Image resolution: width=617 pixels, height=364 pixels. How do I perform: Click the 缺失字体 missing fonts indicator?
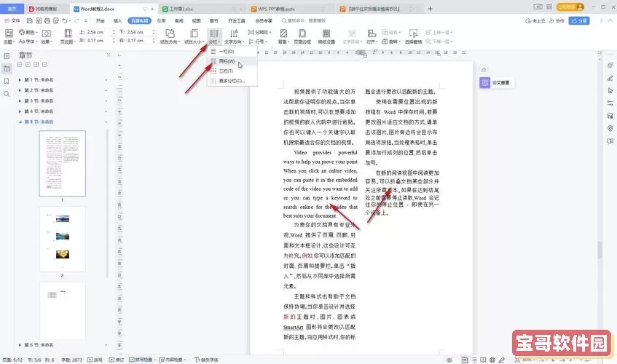click(x=207, y=360)
